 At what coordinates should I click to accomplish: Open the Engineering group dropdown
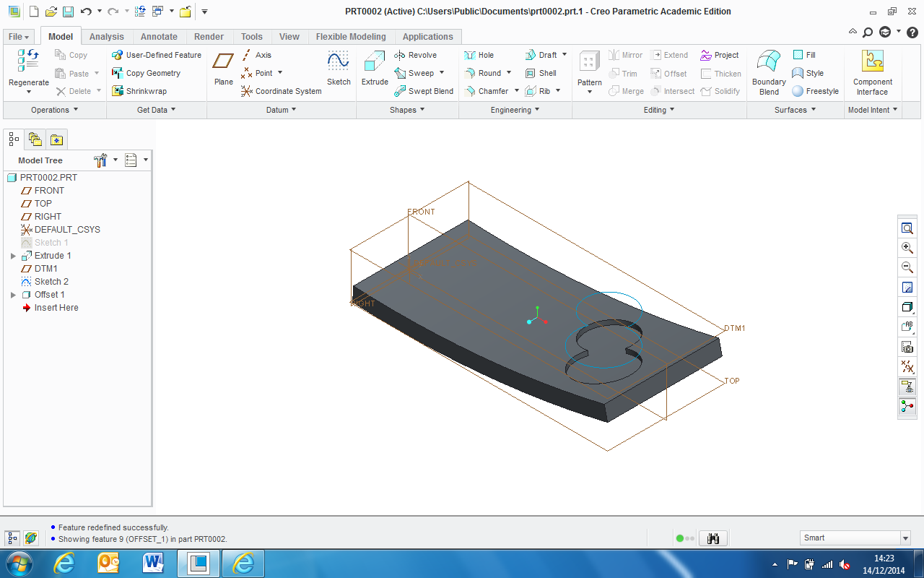click(515, 110)
